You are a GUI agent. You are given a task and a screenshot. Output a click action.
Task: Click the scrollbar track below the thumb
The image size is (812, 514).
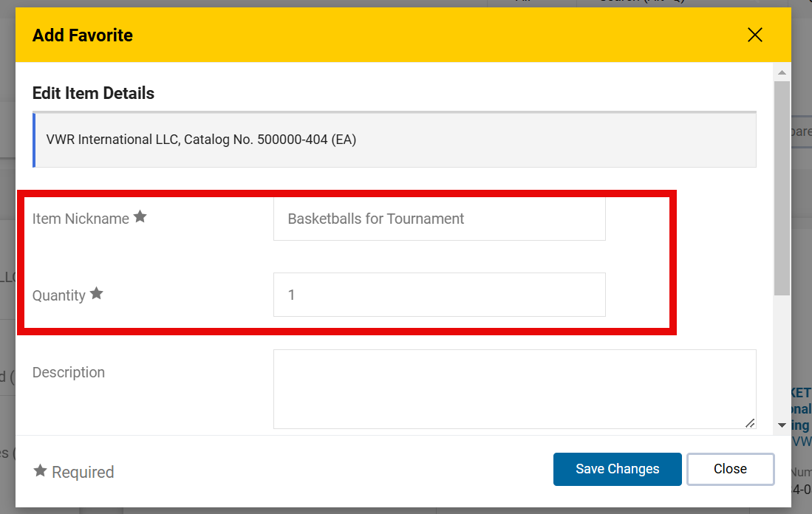[782, 354]
